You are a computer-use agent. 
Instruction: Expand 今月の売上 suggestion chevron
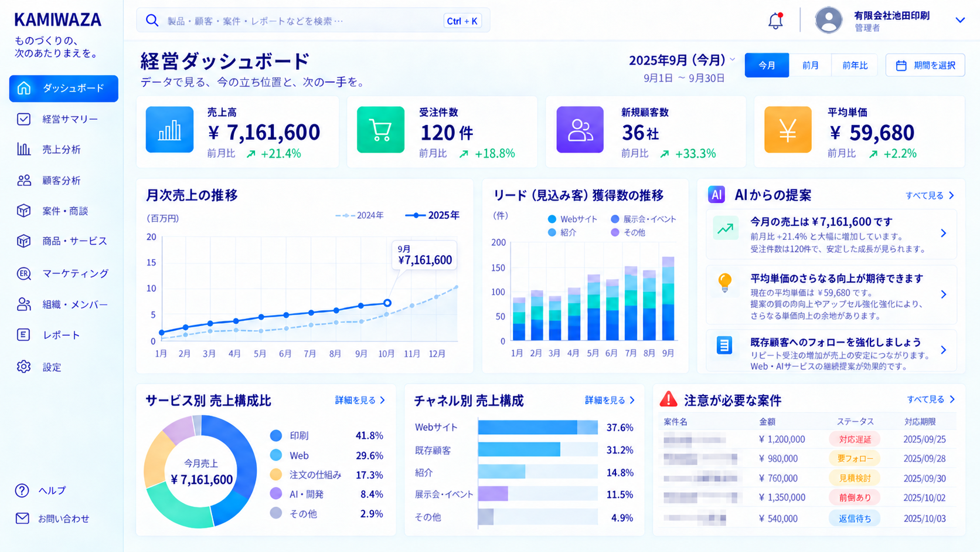(944, 233)
